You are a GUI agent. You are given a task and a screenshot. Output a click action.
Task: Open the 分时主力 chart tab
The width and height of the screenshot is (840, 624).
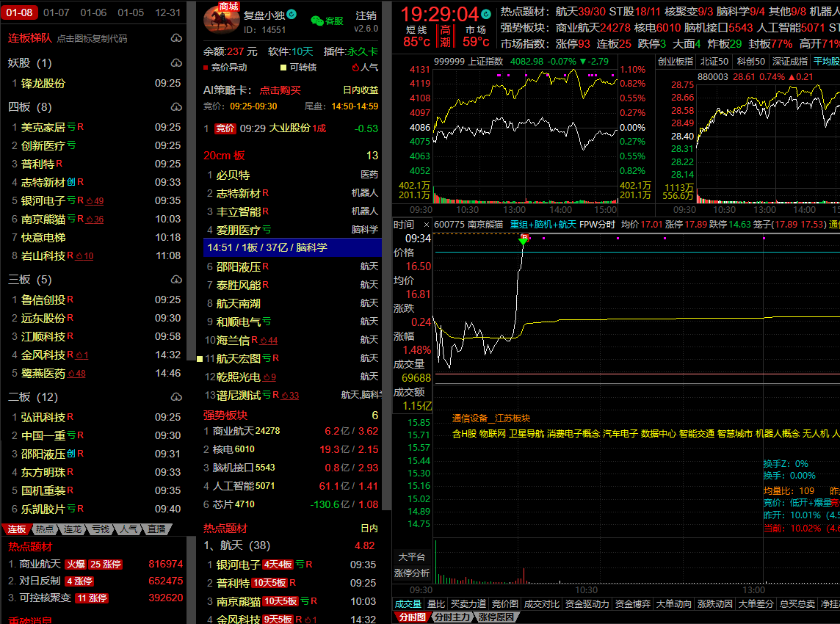click(x=452, y=617)
